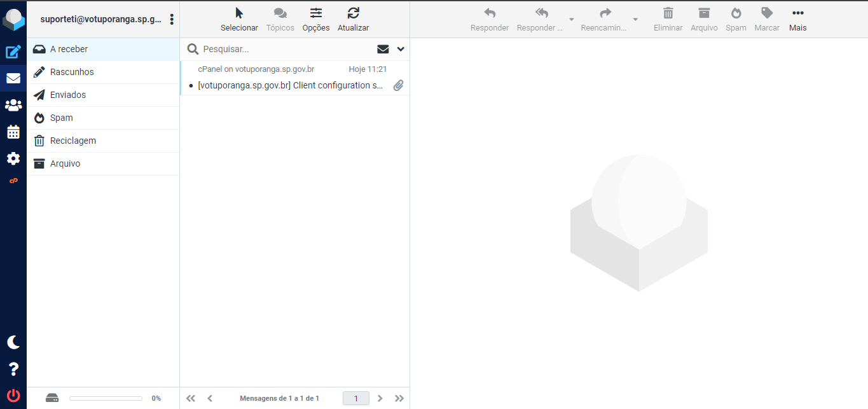
Task: Click the Spam toolbar button
Action: (x=736, y=20)
